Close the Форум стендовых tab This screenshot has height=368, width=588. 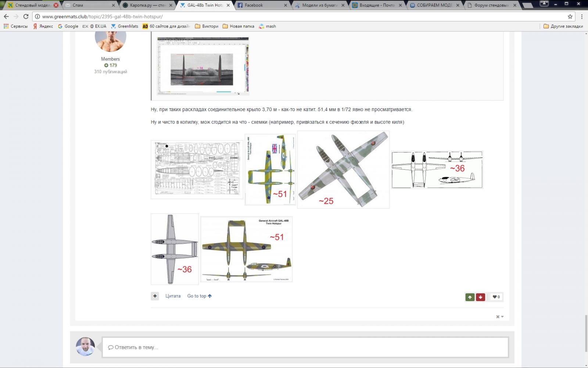coord(515,5)
